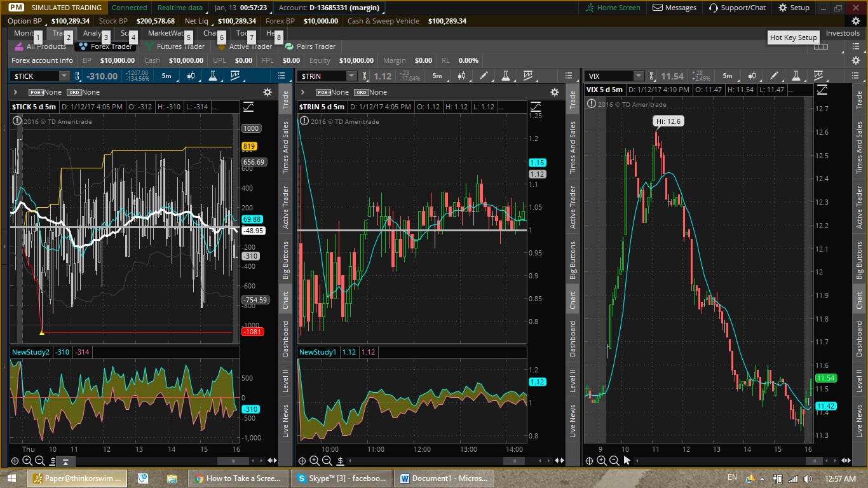Select the pointer cursor tool under VIX chart

coord(627,461)
